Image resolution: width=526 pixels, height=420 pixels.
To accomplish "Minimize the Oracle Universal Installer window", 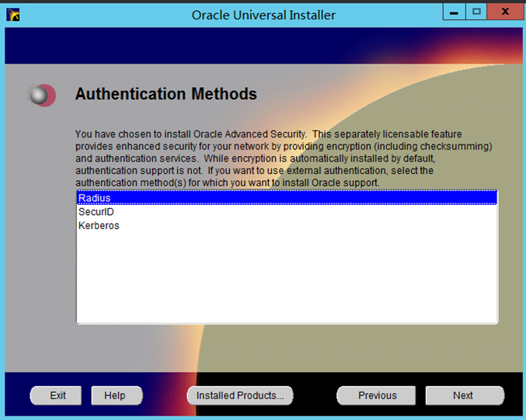I will pos(454,12).
